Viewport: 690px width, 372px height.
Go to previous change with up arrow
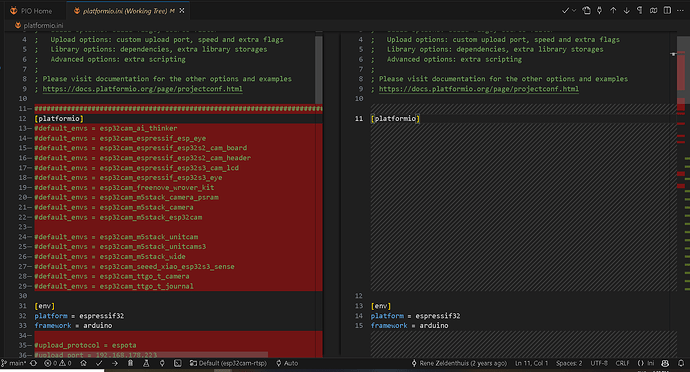(x=613, y=11)
